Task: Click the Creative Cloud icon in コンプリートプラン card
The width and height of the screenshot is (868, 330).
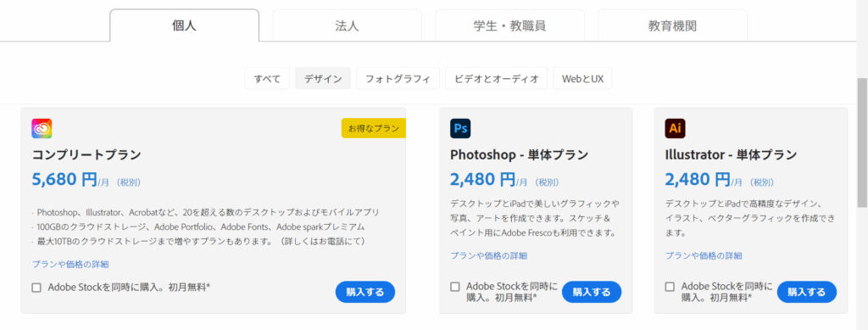Action: [x=42, y=128]
